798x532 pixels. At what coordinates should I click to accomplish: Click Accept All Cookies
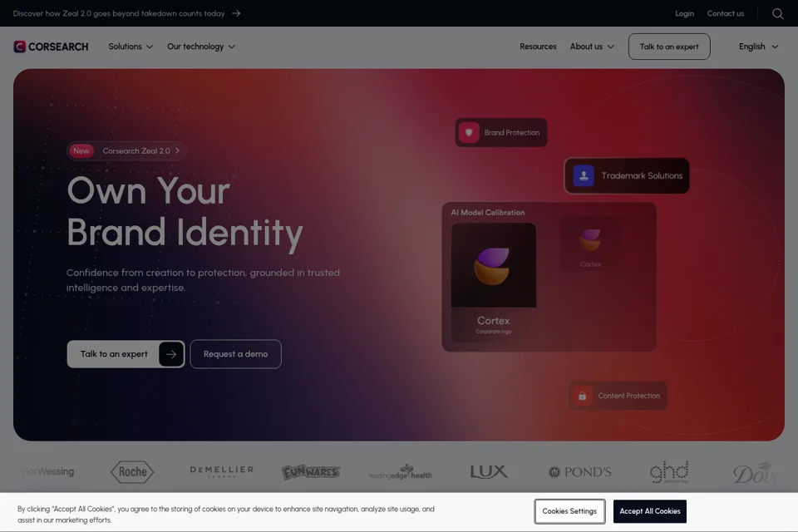coord(650,512)
